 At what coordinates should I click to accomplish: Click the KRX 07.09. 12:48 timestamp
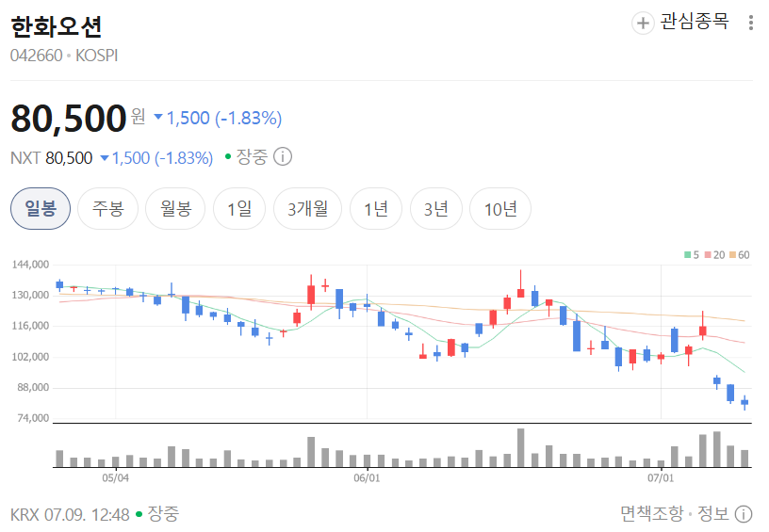[70, 514]
